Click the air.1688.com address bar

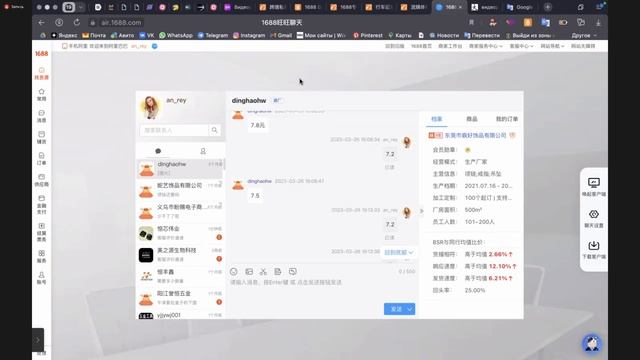tap(121, 22)
